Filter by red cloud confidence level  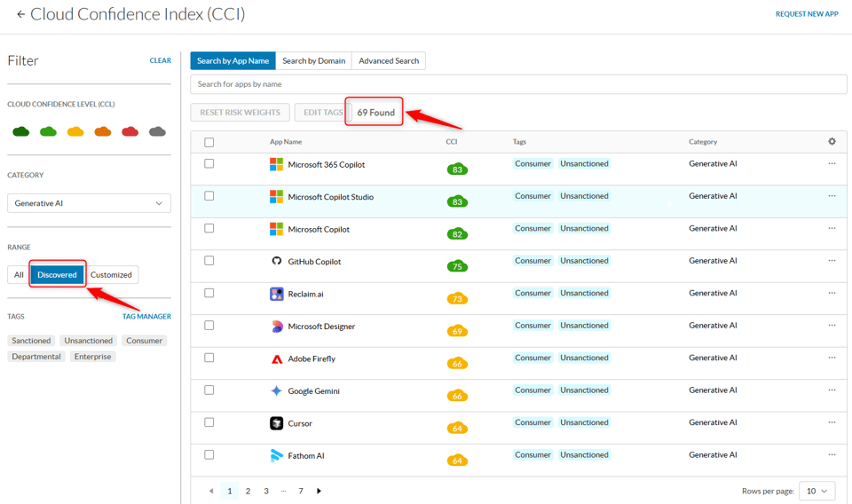click(130, 131)
